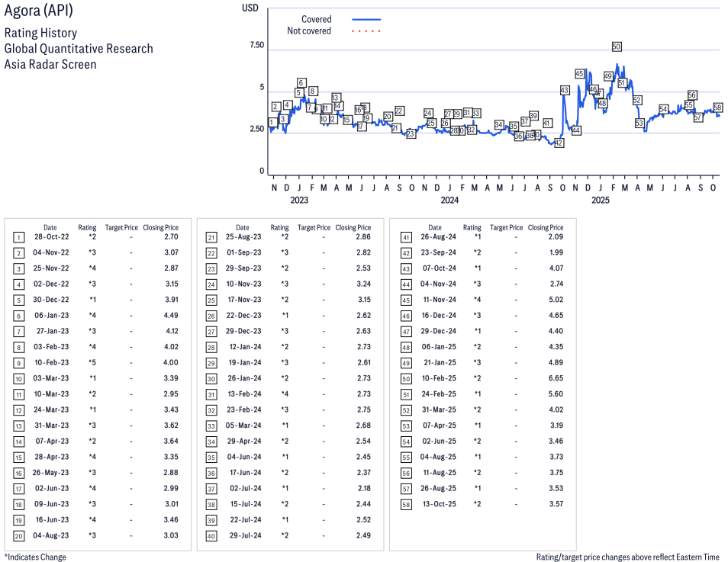Select chart marker 6 in early 2023
The height and width of the screenshot is (562, 728).
point(301,82)
